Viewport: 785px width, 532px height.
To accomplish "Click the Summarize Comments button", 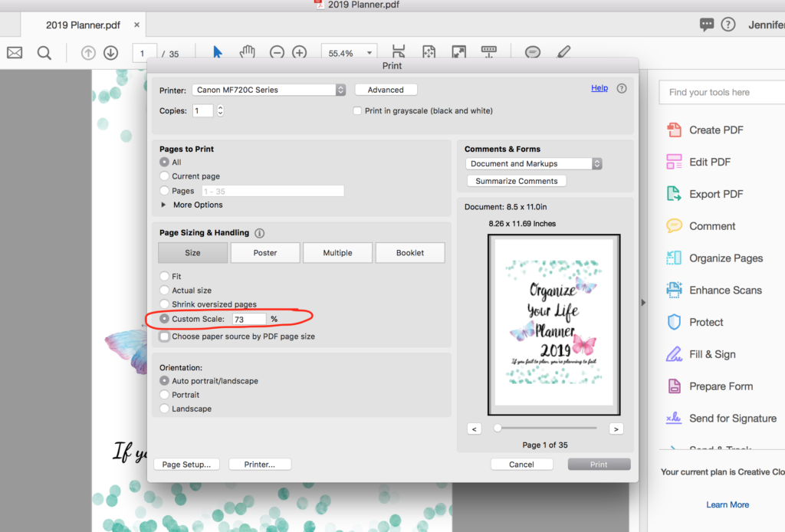I will coord(516,180).
